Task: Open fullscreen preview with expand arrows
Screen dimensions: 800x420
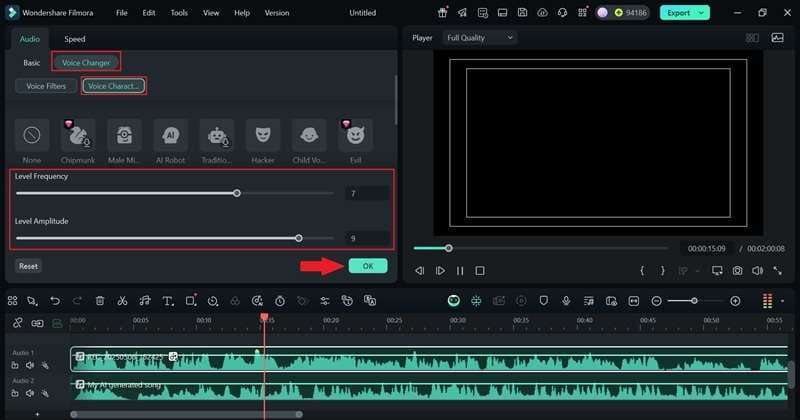Action: [778, 271]
